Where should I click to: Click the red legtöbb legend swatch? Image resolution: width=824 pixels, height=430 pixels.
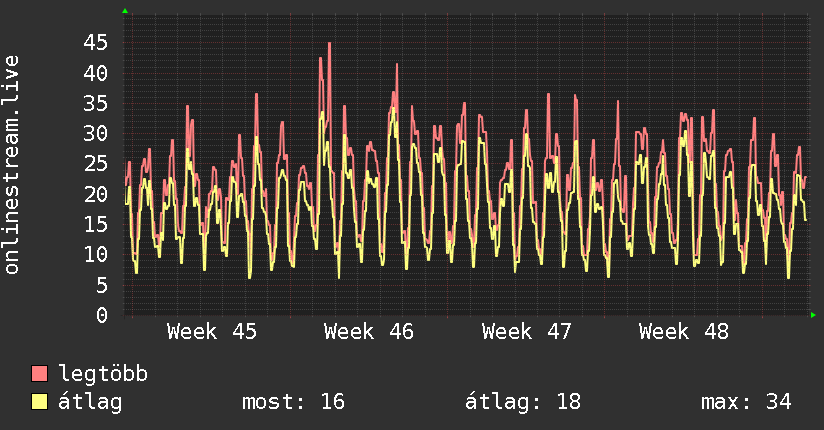pyautogui.click(x=39, y=373)
